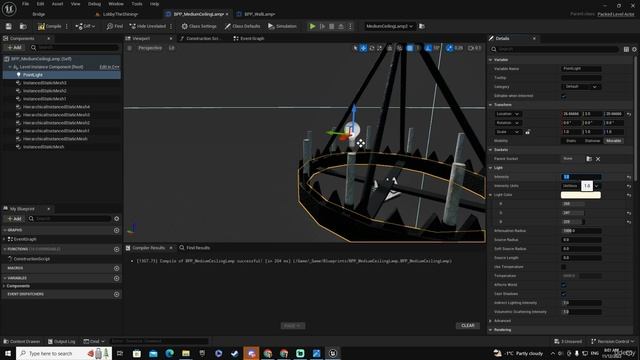Set Mobility to Movable

click(613, 141)
